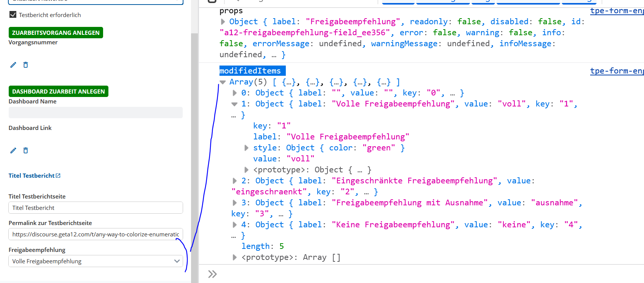Uncheck Testbericht erforderlich checkbox
Image resolution: width=644 pixels, height=283 pixels.
click(x=13, y=15)
